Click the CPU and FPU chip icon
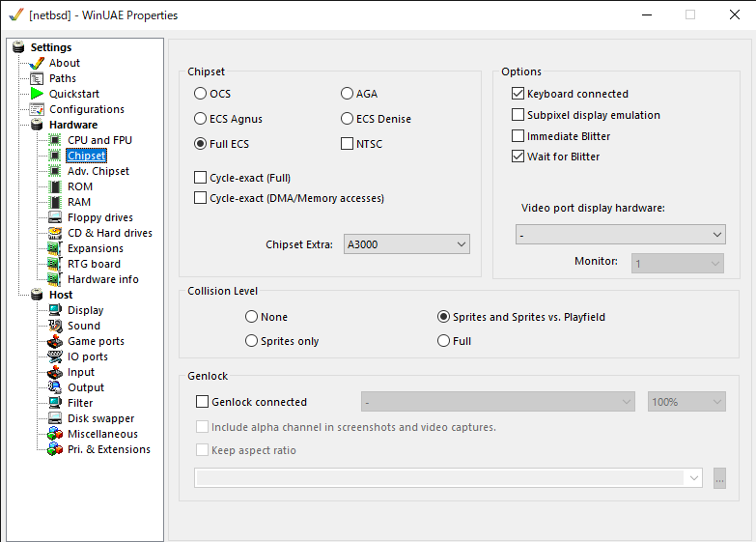 (55, 140)
